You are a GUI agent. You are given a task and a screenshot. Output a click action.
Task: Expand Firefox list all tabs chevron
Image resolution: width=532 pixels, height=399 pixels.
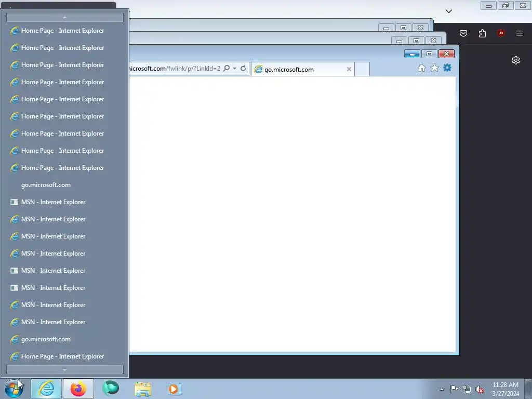pos(449,11)
